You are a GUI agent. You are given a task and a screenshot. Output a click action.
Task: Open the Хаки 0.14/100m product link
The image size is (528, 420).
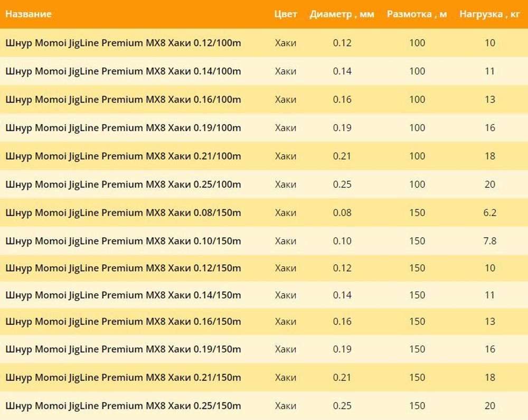[123, 71]
